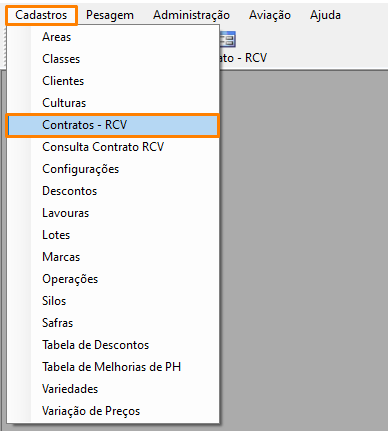Choose Variação de Preços
Viewport: 388px width, 431px height.
coord(113,411)
